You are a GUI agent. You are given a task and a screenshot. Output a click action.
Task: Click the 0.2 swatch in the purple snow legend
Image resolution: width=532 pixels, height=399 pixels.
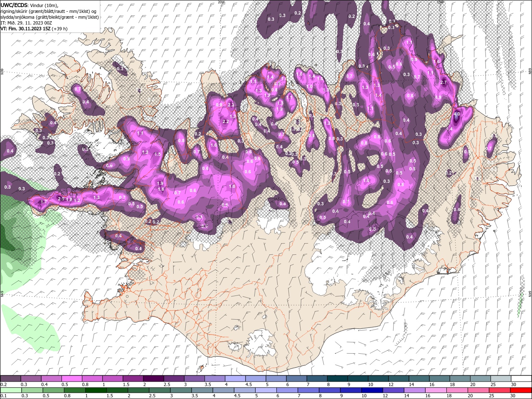tap(10, 379)
